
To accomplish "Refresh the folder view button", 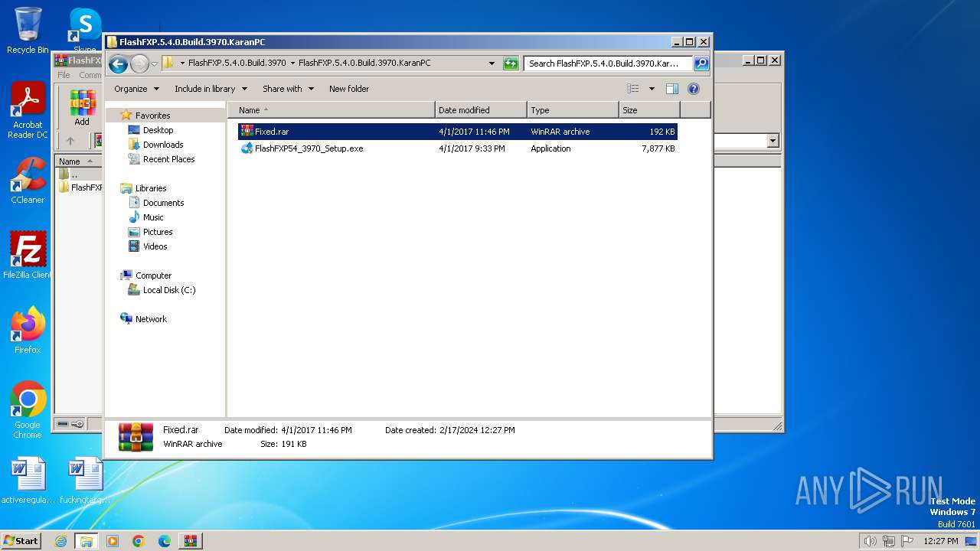I will 511,64.
